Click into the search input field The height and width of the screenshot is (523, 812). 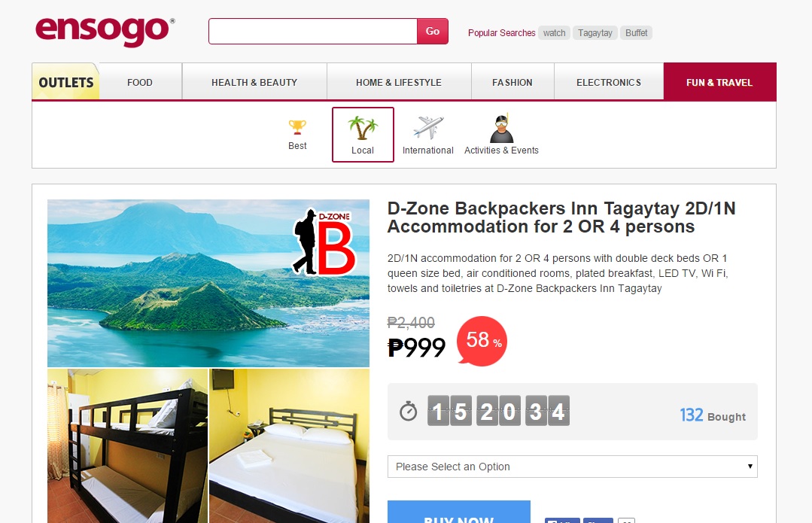point(313,31)
